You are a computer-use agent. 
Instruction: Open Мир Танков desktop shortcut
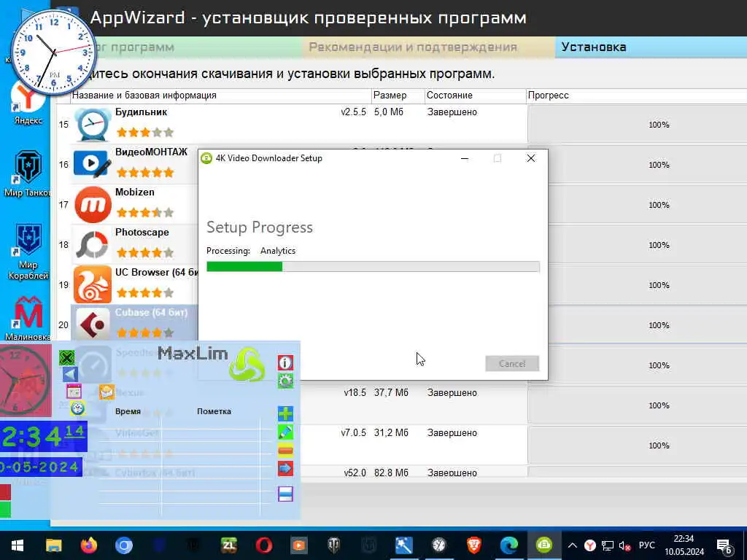pyautogui.click(x=28, y=174)
